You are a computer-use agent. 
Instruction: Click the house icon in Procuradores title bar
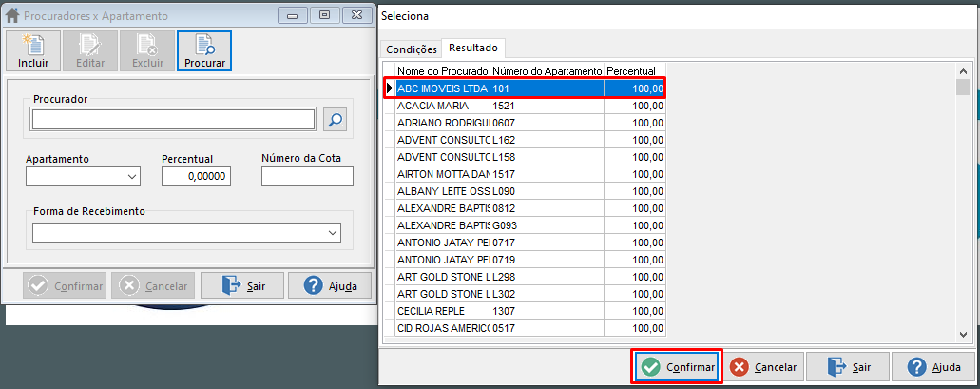(x=11, y=15)
